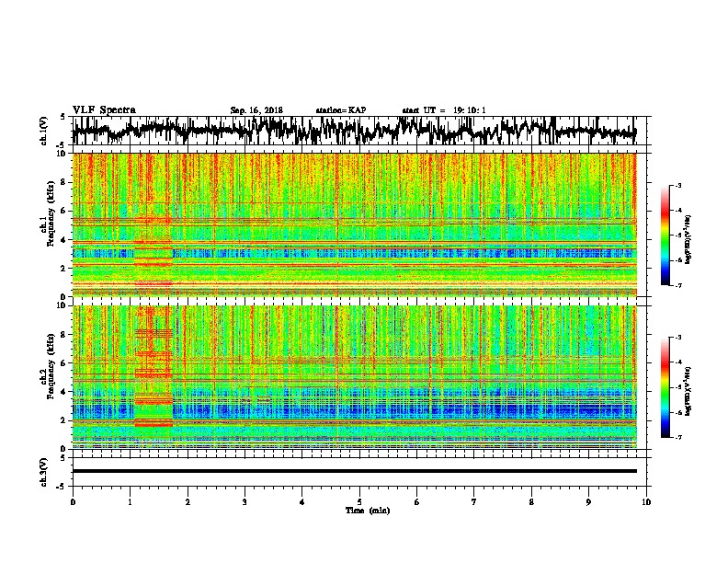Click the 'VLF Spectra' plot title
Image resolution: width=728 pixels, height=563 pixels.
click(104, 110)
